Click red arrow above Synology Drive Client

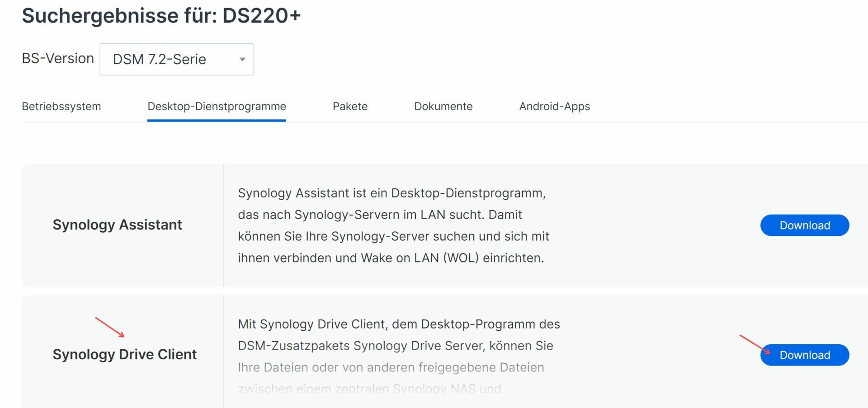coord(109,327)
